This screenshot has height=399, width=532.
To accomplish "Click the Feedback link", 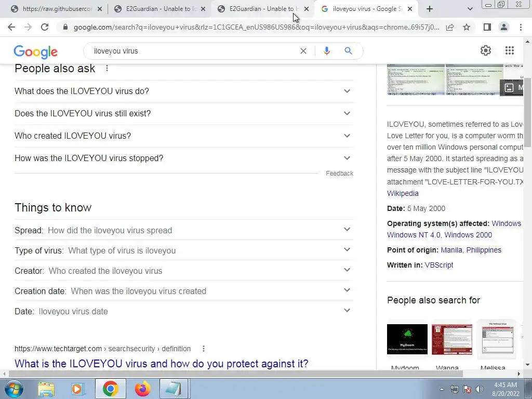I will (x=339, y=174).
